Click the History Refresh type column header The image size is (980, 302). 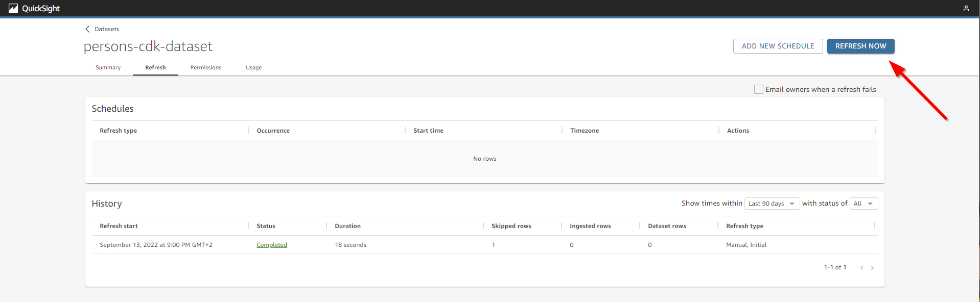(x=744, y=226)
